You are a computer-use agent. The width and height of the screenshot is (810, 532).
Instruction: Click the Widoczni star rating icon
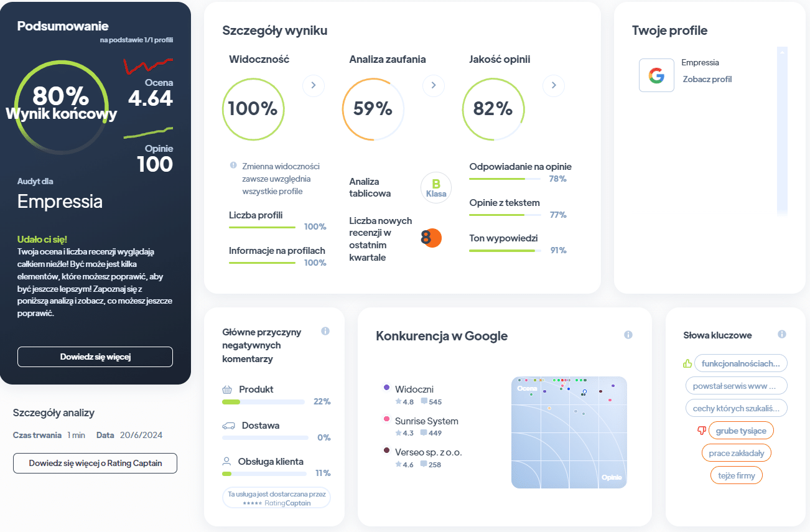(x=398, y=402)
